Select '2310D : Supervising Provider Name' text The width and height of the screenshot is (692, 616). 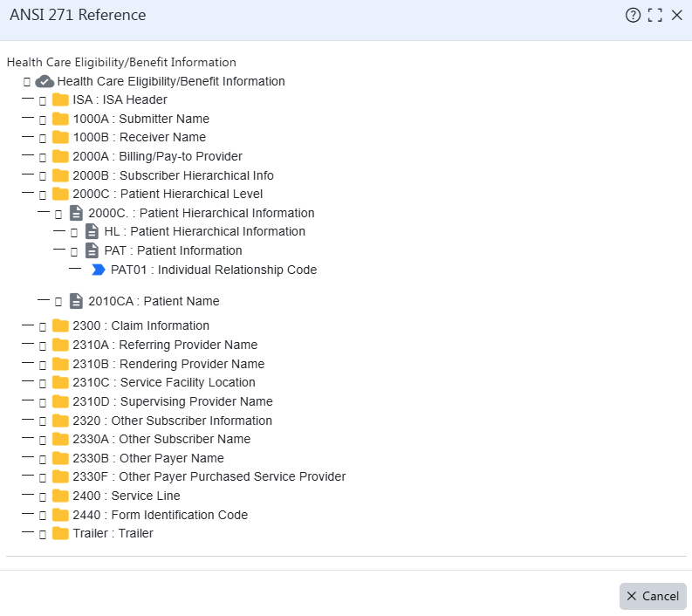tap(173, 401)
